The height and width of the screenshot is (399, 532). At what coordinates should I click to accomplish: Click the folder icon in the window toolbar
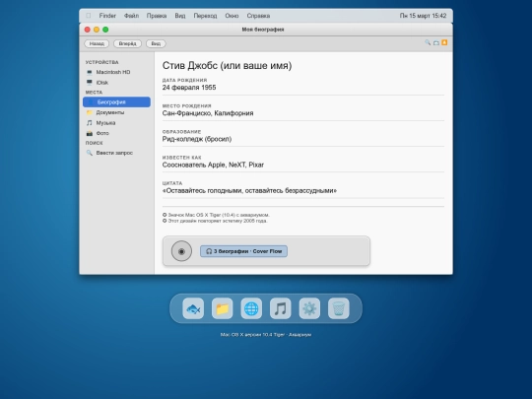(x=436, y=42)
